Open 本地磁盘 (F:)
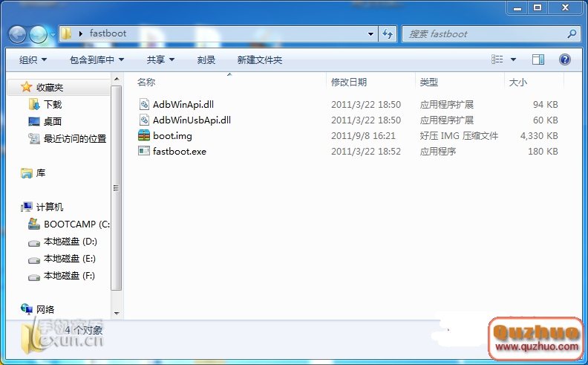Viewport: 588px width, 365px height. coord(69,276)
